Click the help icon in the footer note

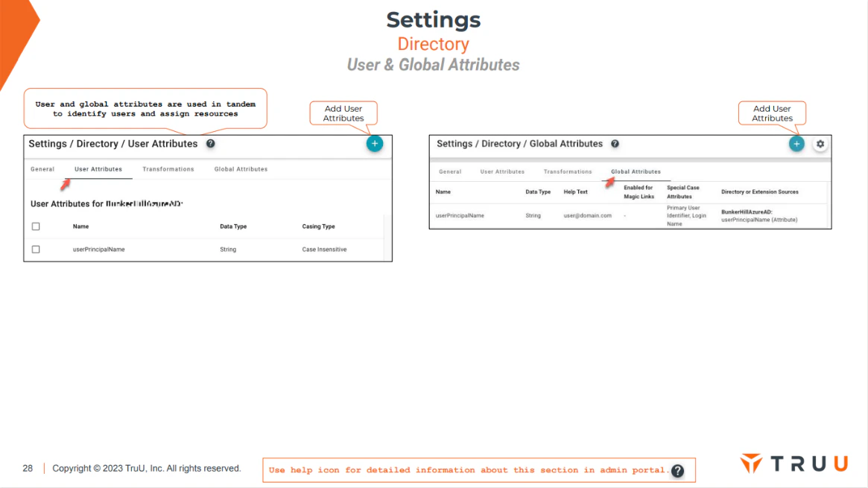677,471
